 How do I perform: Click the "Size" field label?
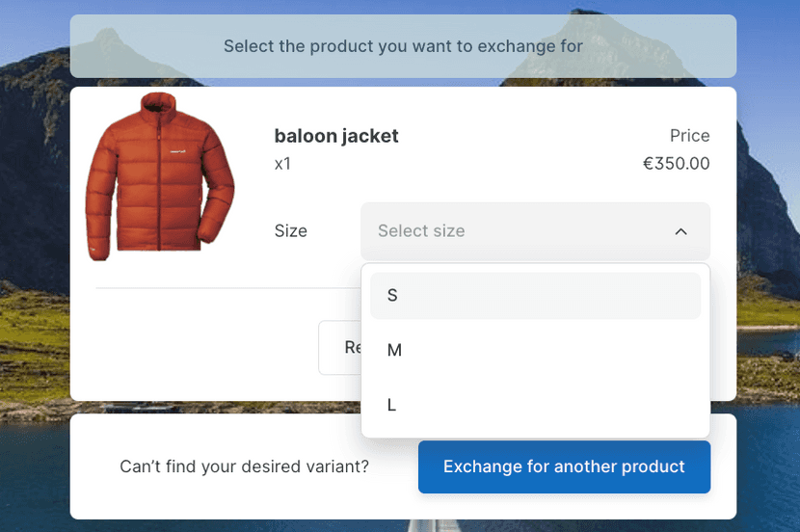(x=290, y=231)
